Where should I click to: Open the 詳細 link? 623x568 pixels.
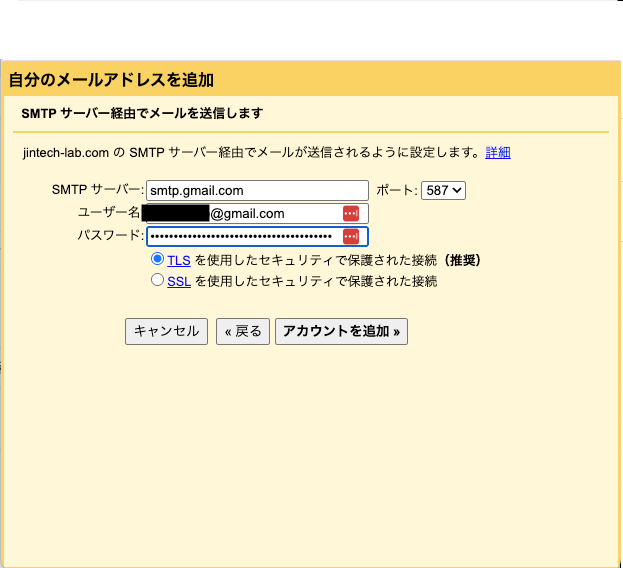[x=498, y=153]
